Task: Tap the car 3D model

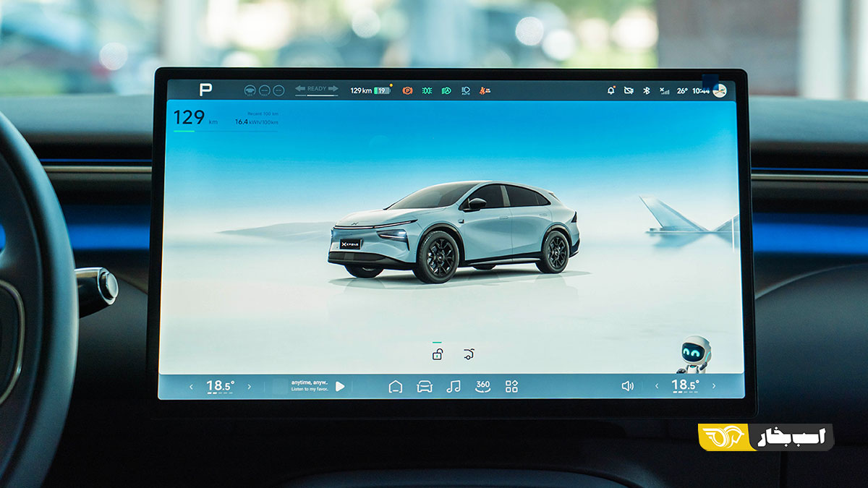Action: pos(454,231)
